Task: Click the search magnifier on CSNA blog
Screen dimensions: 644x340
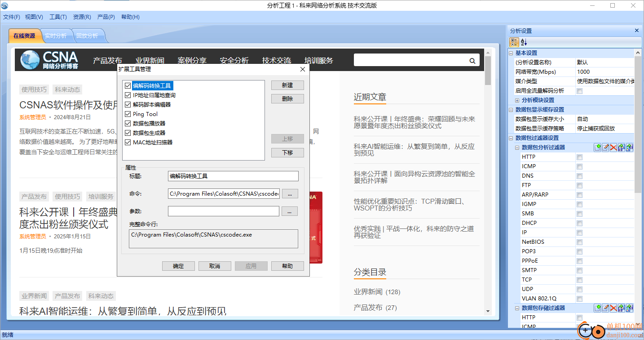Action: [472, 61]
